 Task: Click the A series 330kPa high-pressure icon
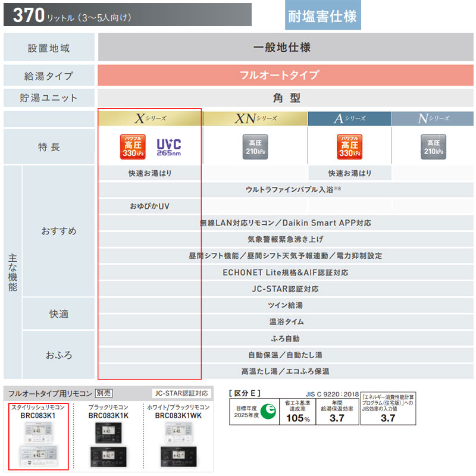[349, 146]
